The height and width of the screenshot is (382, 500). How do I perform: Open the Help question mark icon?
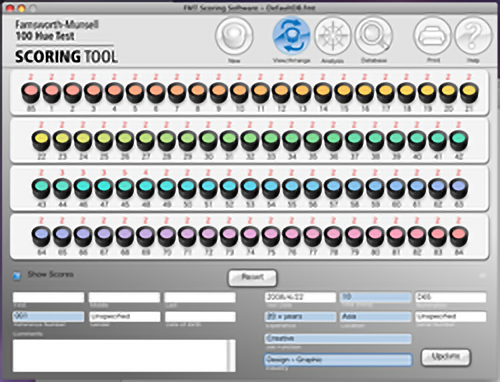pyautogui.click(x=473, y=35)
